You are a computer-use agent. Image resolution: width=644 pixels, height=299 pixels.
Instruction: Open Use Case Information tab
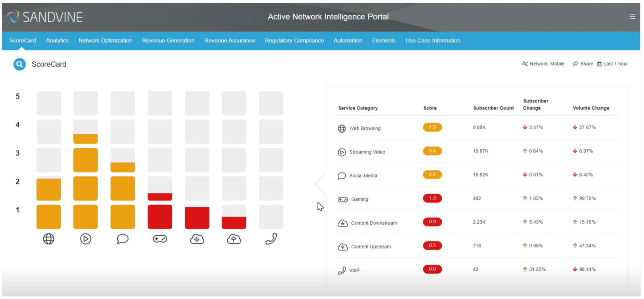(x=433, y=40)
